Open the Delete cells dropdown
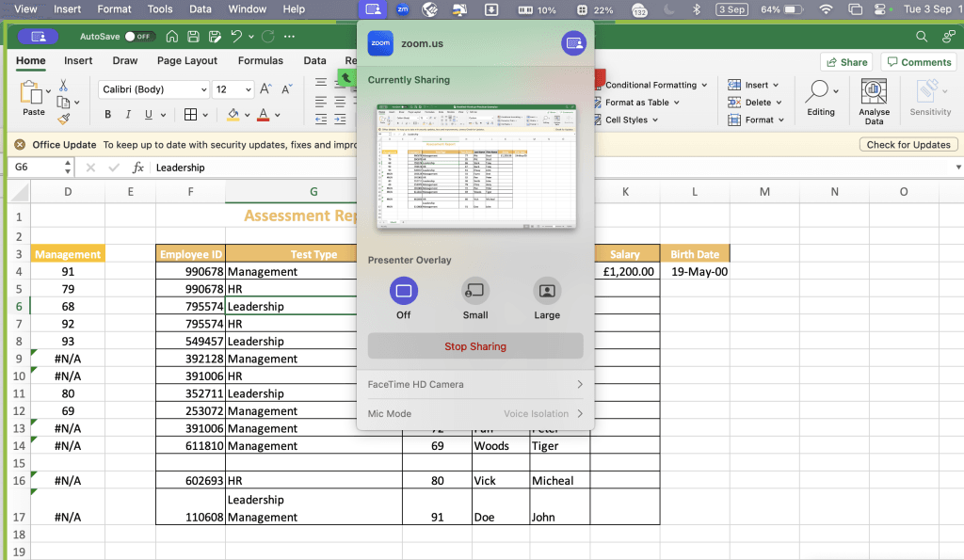964x560 pixels. click(779, 102)
